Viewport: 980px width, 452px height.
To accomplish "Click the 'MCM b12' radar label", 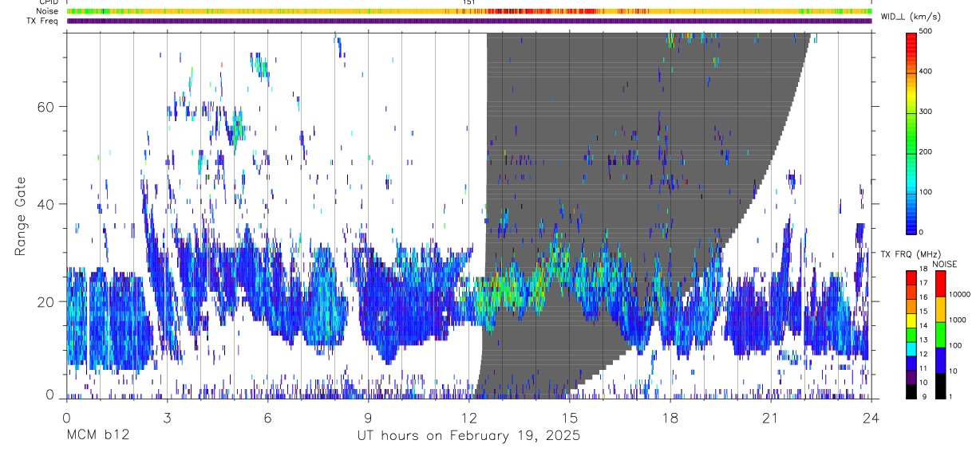I will pyautogui.click(x=97, y=436).
